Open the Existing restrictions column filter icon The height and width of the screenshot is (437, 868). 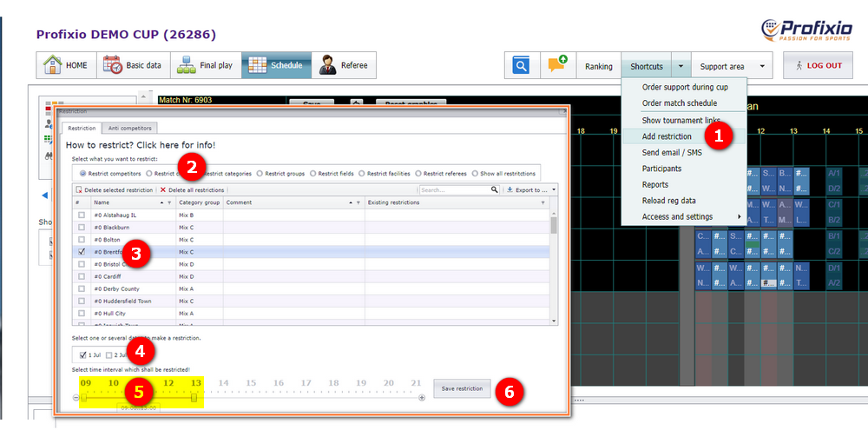pos(542,202)
